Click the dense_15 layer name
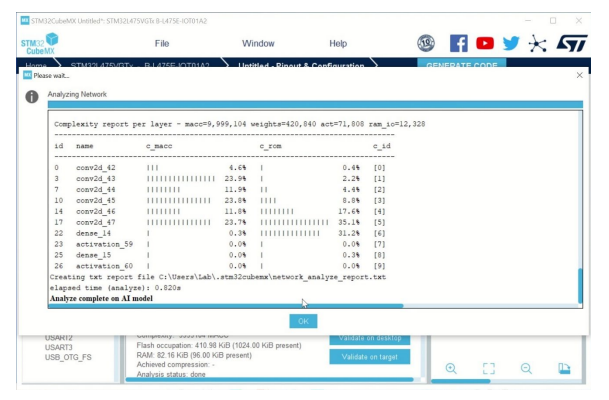The image size is (609, 400). 93,255
